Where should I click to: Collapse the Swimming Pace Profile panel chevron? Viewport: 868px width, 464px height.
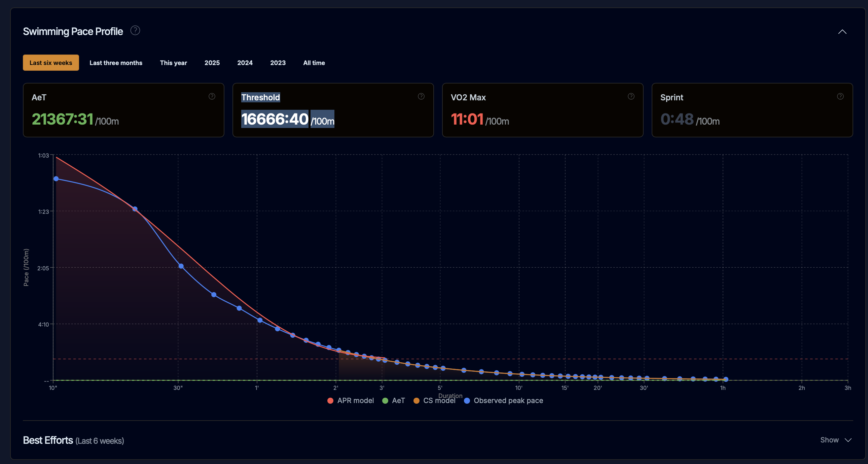(x=842, y=32)
